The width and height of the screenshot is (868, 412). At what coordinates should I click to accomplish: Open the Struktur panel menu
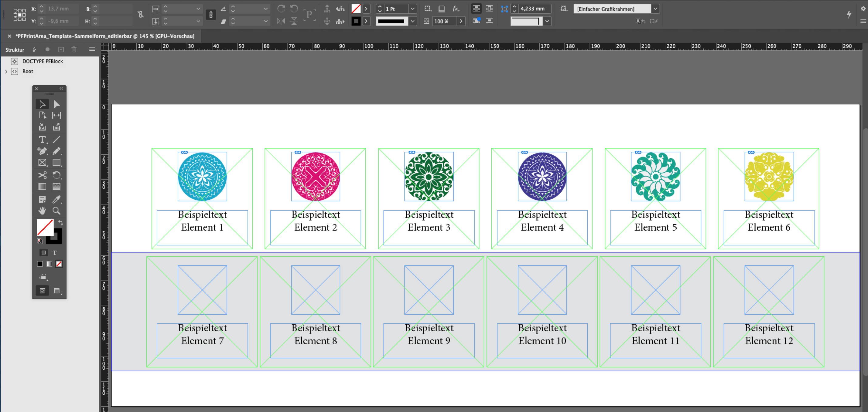pyautogui.click(x=92, y=49)
